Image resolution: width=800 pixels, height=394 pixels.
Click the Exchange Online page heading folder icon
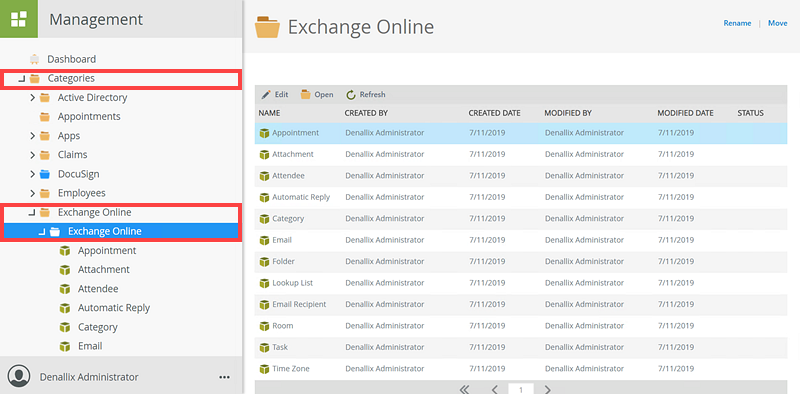point(267,27)
